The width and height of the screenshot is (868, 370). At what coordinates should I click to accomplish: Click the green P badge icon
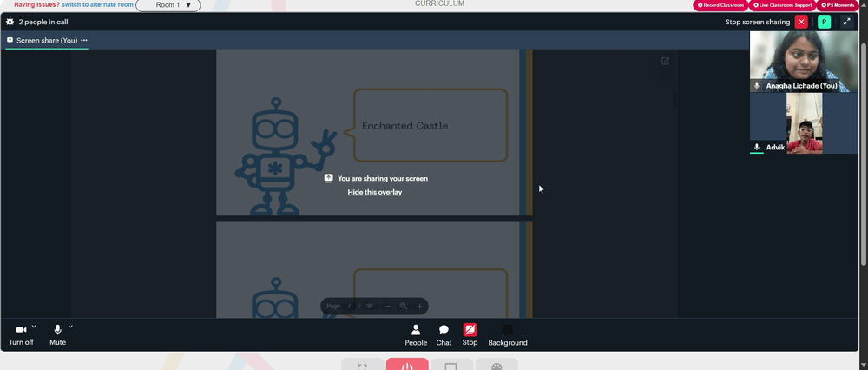tap(825, 23)
